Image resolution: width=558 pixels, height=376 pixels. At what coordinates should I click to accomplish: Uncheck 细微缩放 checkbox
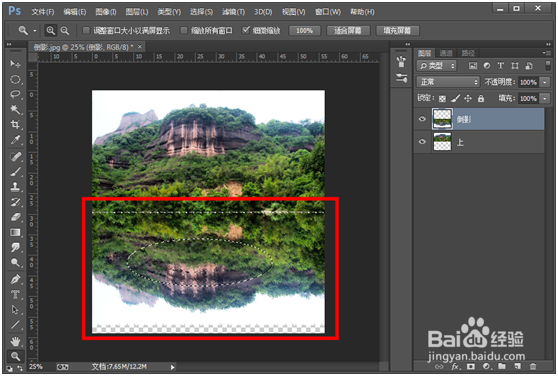(246, 31)
